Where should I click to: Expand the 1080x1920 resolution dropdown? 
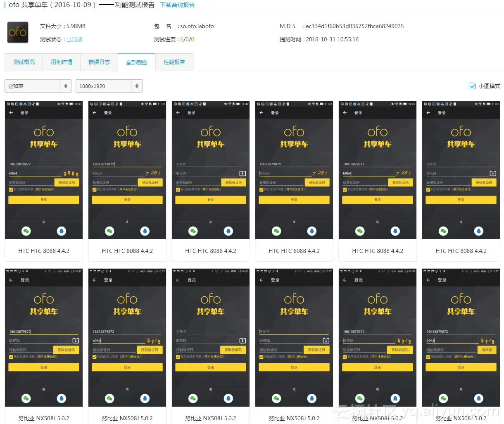coord(109,86)
